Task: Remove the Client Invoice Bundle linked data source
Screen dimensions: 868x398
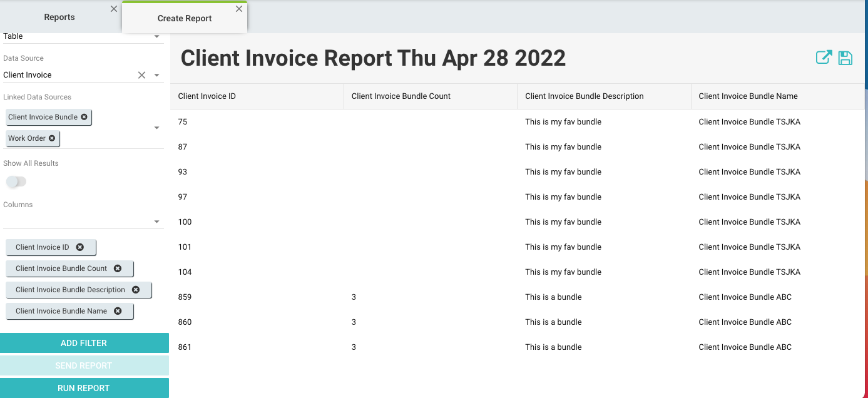Action: pyautogui.click(x=84, y=117)
